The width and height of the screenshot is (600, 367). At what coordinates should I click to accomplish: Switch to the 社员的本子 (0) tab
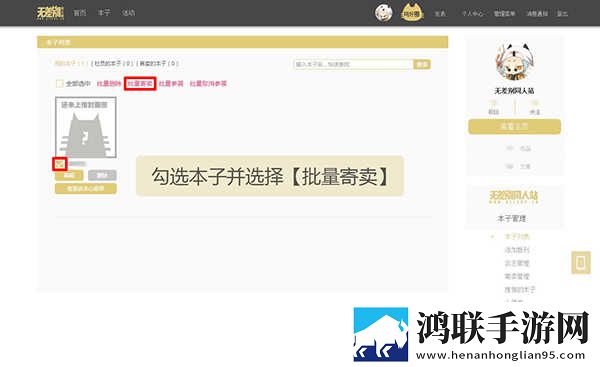pyautogui.click(x=113, y=63)
